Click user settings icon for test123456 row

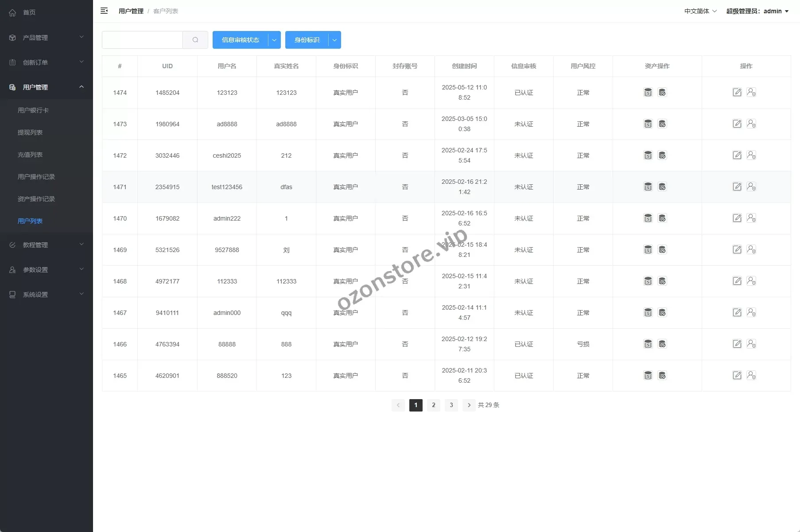751,187
